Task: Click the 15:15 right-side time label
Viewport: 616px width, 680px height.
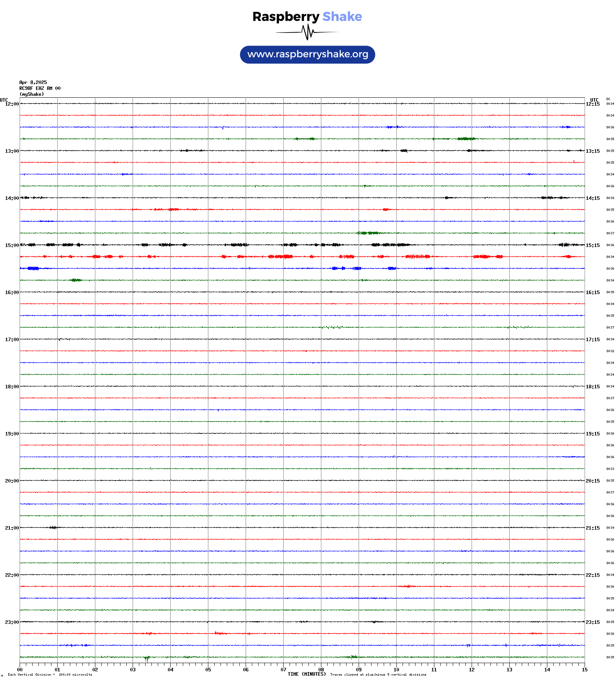Action: [x=592, y=245]
